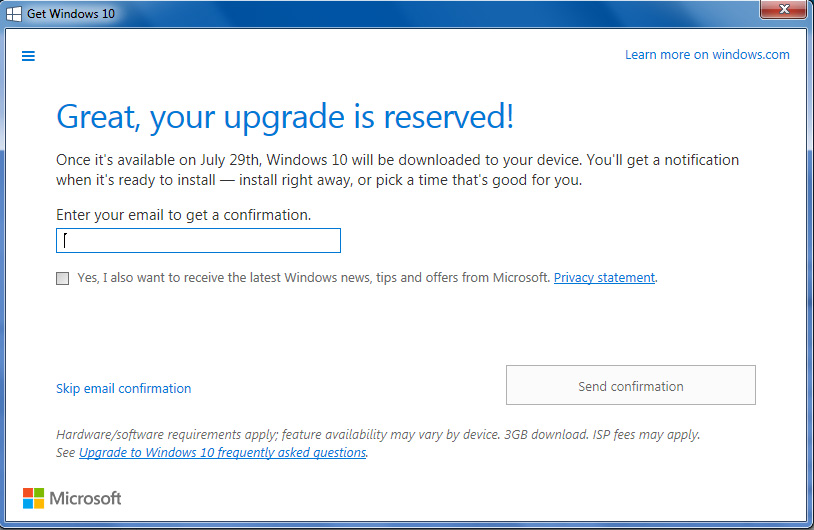Click the Windows logo in title bar
The image size is (814, 530).
pos(14,13)
